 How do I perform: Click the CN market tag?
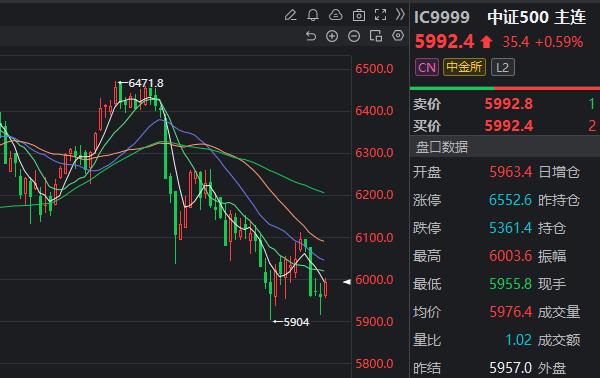427,68
